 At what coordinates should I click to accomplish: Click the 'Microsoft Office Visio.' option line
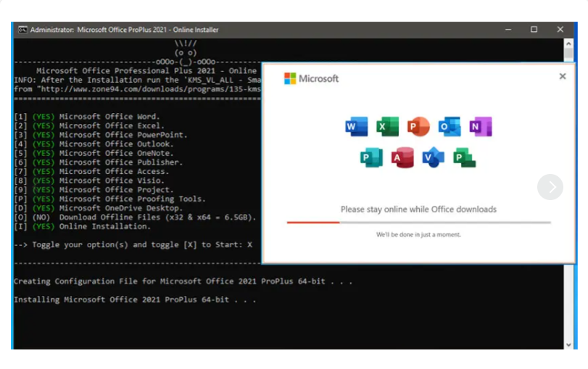89,181
